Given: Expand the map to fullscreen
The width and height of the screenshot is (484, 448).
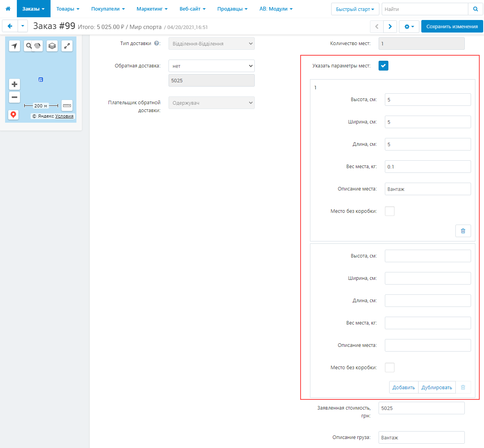Looking at the screenshot, I should [x=67, y=46].
